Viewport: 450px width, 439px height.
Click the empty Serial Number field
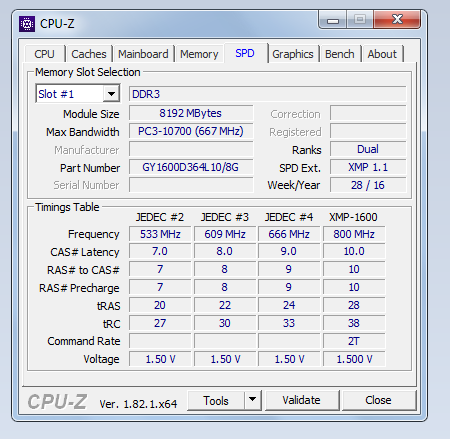tap(191, 185)
